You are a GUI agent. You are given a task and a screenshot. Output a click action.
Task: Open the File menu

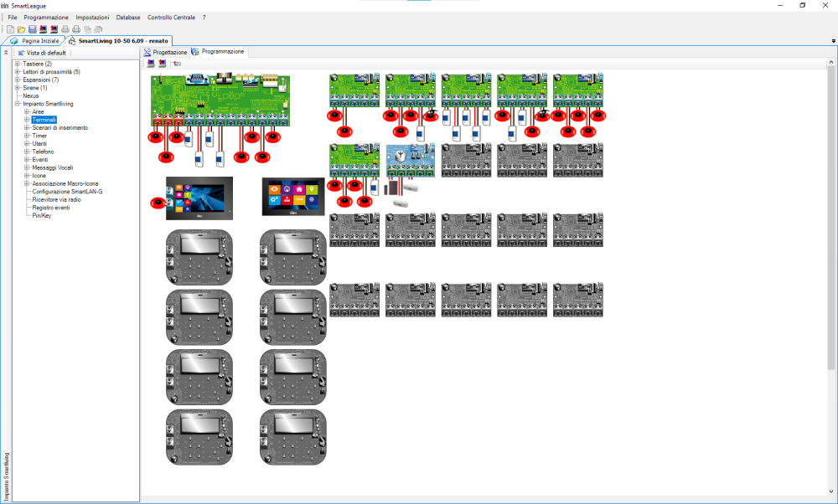coord(13,18)
